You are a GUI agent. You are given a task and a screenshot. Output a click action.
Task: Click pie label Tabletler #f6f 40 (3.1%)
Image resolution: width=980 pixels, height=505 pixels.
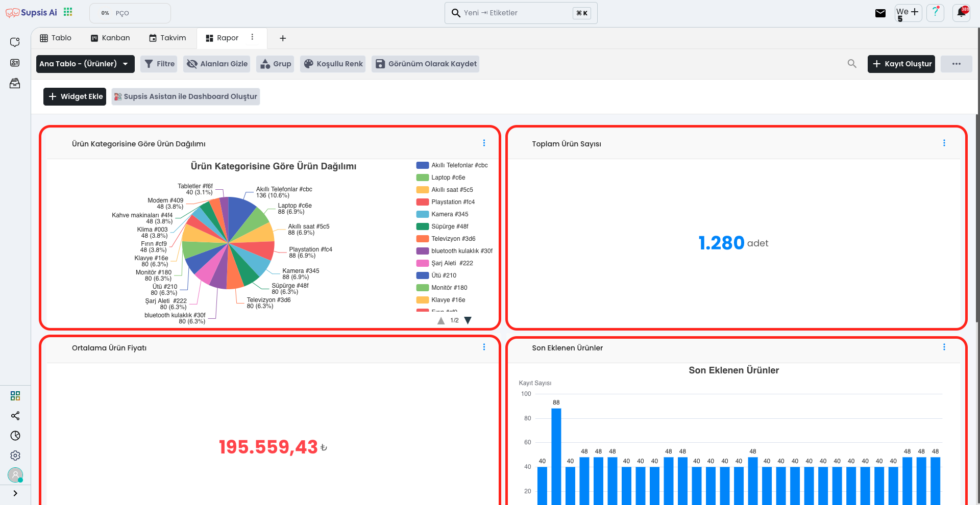(x=195, y=189)
